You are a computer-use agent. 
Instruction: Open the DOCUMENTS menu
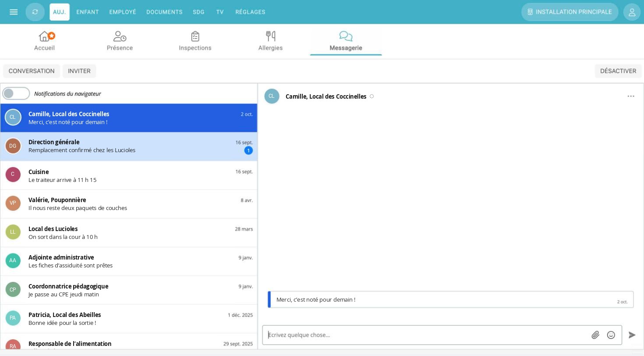pos(164,12)
